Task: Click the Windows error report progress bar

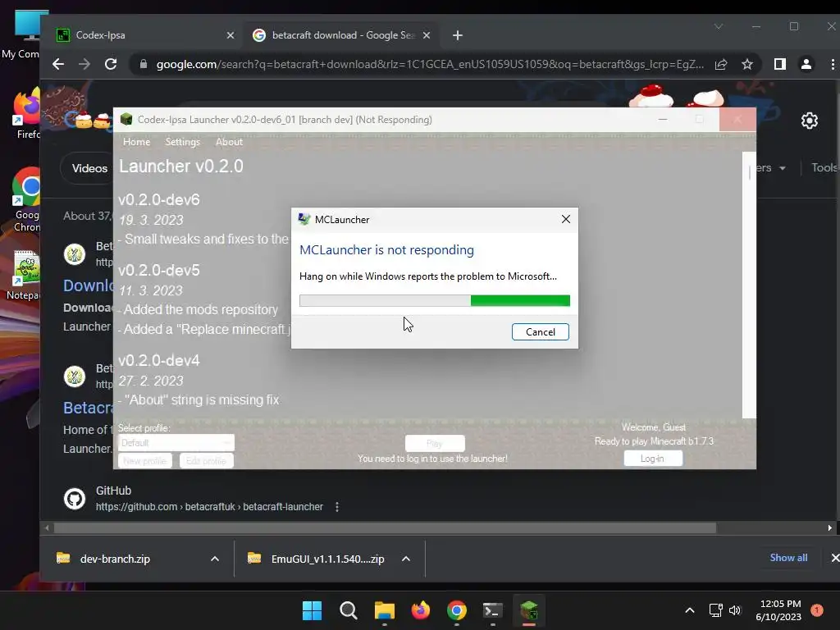Action: tap(435, 300)
